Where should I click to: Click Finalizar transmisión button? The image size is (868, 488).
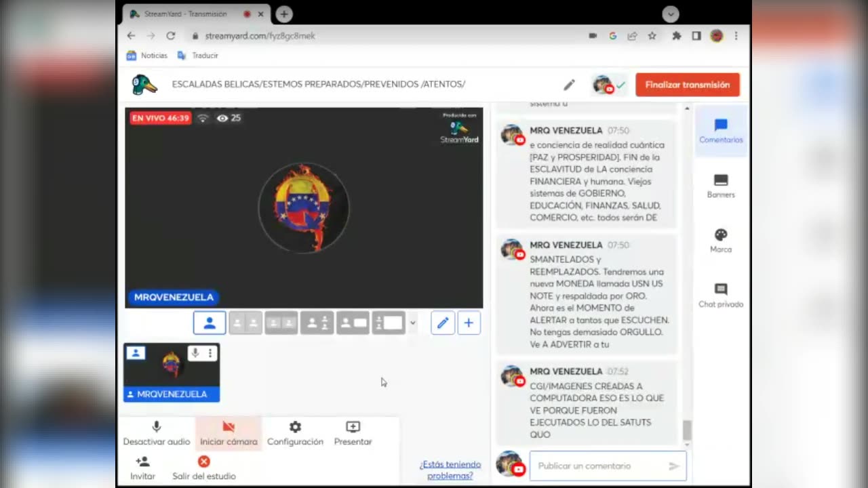click(688, 85)
